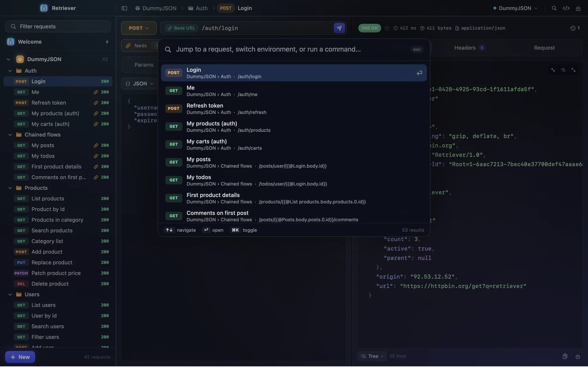Click the DummyJSON collection avatar icon
The height and width of the screenshot is (380, 588).
20,59
